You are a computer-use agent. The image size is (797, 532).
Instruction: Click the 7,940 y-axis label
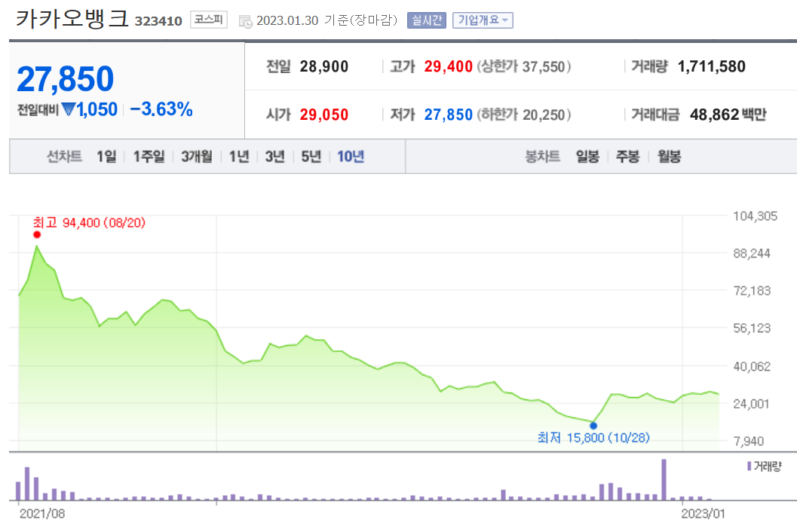pos(749,441)
